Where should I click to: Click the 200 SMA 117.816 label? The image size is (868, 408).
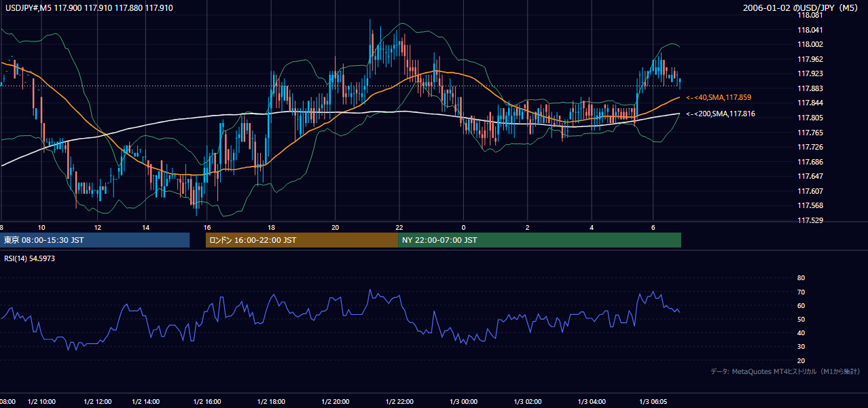click(721, 114)
